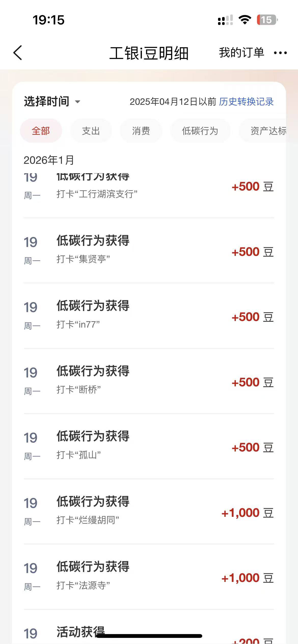Tap the battery indicator in status bar
This screenshot has height=644, width=298.
266,20
